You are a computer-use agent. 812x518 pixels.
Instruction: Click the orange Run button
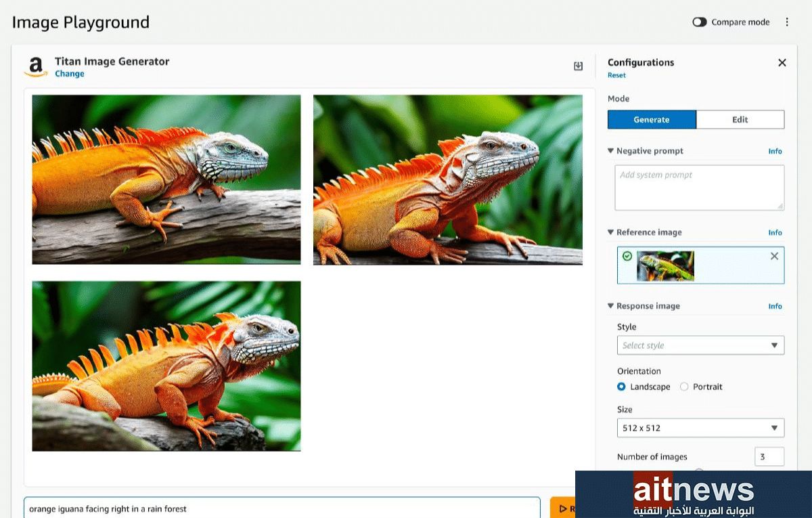(x=563, y=508)
